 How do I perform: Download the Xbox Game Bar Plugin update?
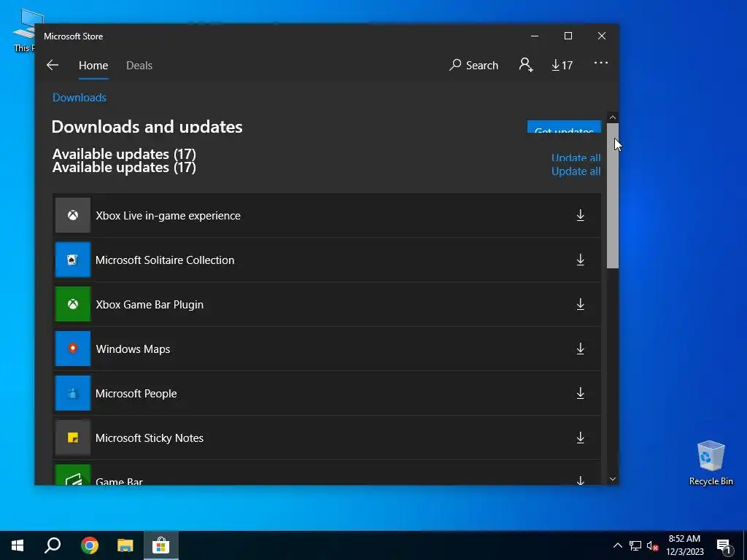[580, 304]
